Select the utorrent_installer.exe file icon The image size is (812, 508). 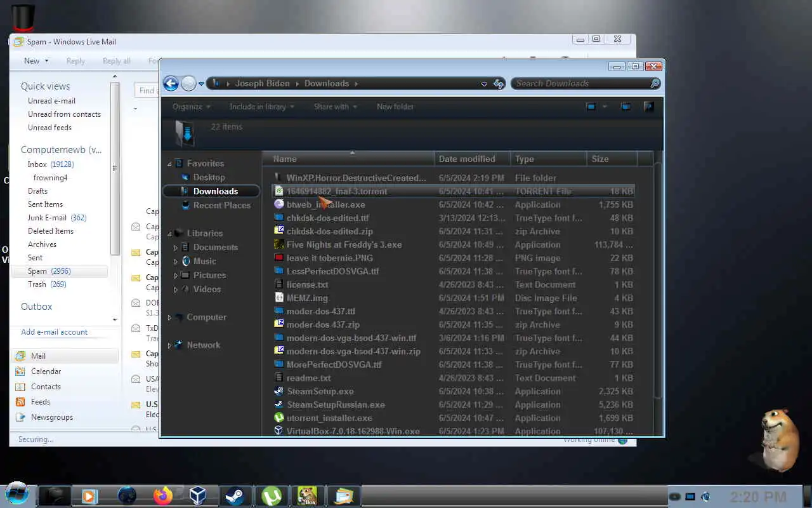pos(278,418)
